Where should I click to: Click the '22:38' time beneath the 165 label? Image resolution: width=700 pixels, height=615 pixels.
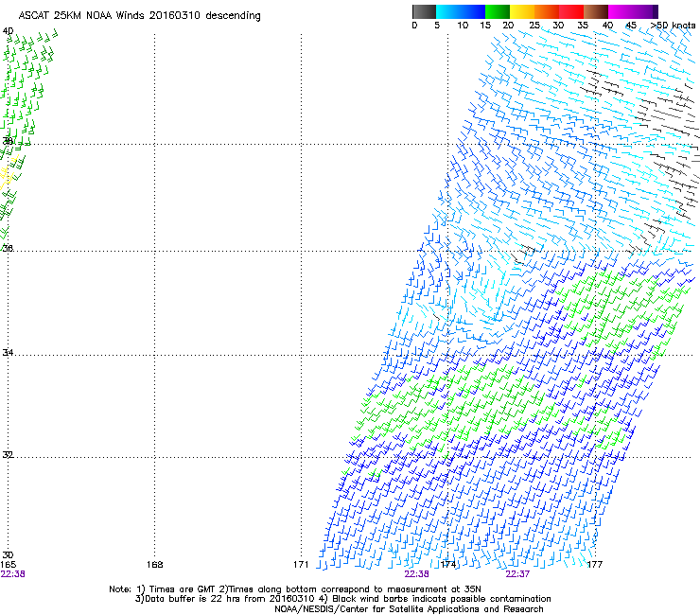(x=13, y=574)
